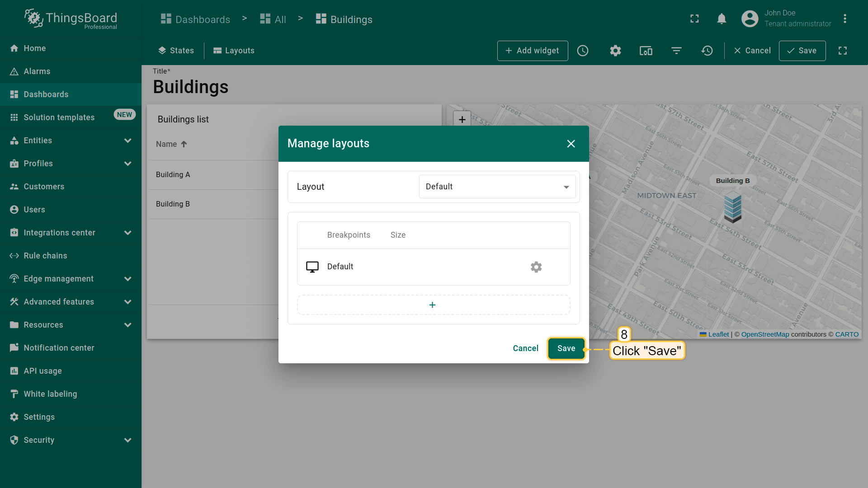Open notifications bell icon
This screenshot has width=868, height=488.
[722, 19]
